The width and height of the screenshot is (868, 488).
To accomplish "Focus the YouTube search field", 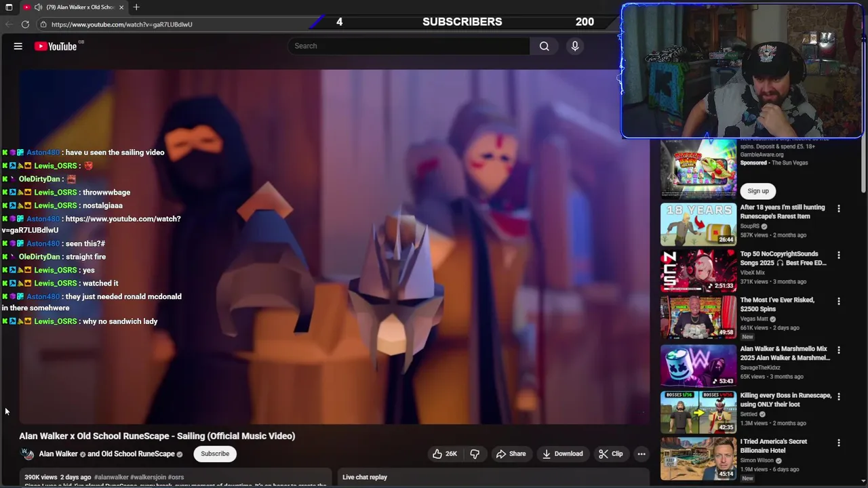I will (x=409, y=46).
